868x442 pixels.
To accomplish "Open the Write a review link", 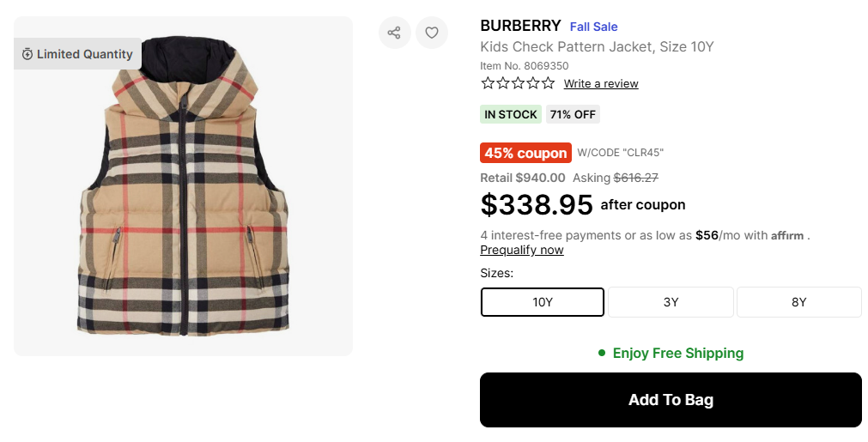I will [601, 83].
